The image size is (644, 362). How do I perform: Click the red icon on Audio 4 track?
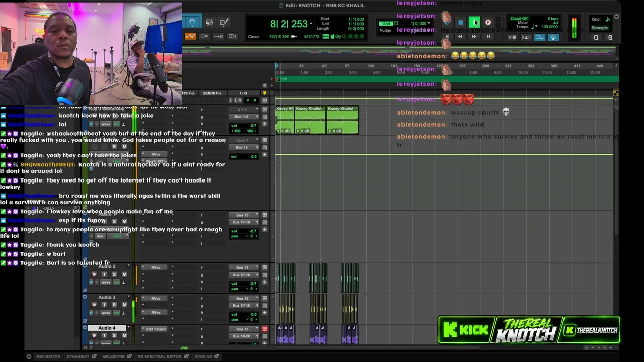pos(265,329)
